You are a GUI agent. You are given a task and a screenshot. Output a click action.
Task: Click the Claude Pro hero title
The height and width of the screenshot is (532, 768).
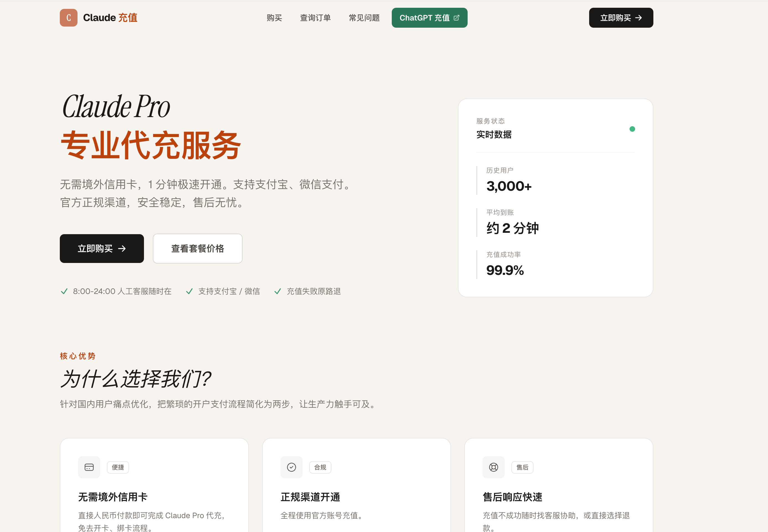pos(116,107)
